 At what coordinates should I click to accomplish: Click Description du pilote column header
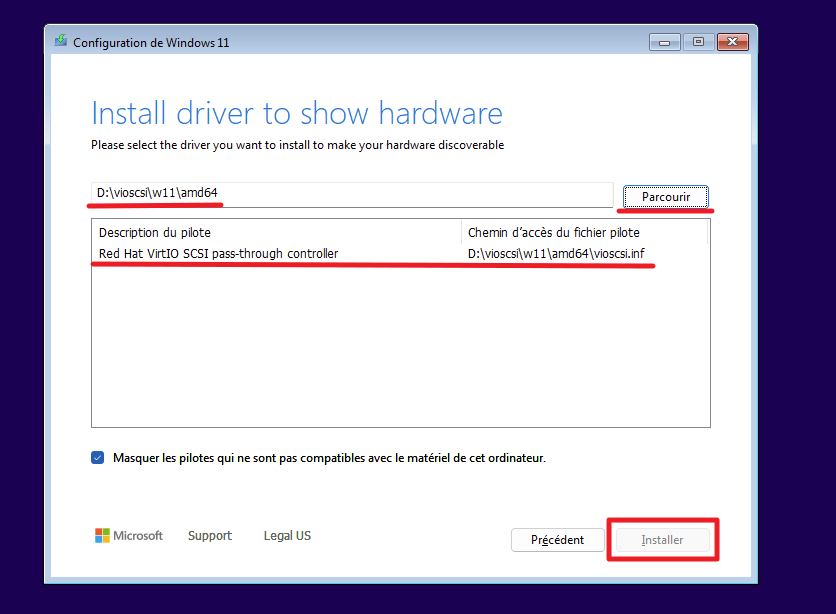pos(276,232)
